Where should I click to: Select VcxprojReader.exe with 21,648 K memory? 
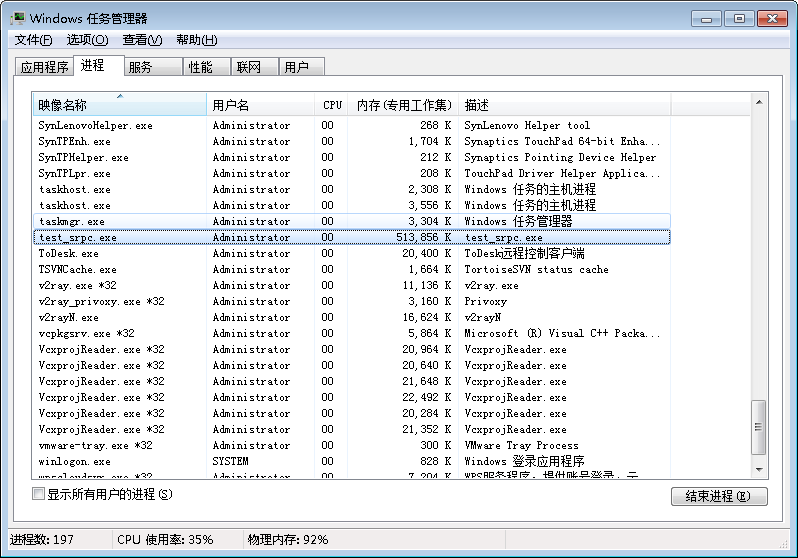pyautogui.click(x=352, y=381)
